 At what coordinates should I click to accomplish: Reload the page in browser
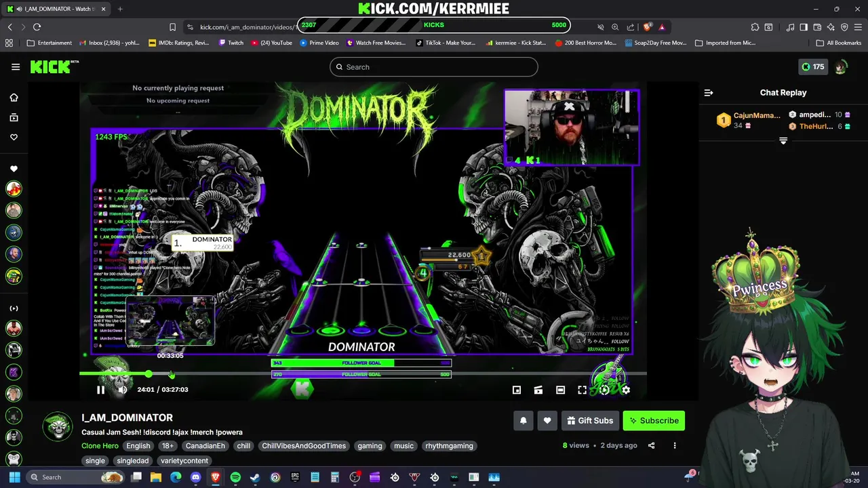pos(37,27)
